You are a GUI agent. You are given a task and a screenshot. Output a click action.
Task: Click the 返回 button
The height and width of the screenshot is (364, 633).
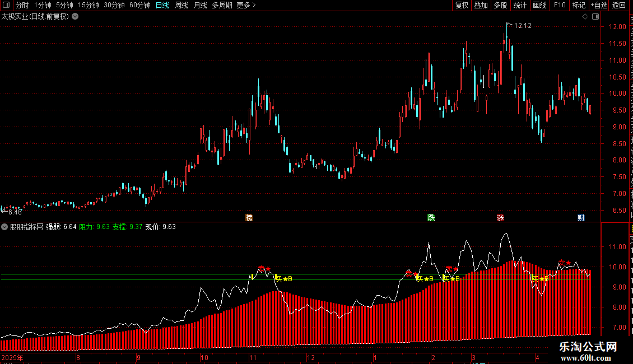[x=619, y=5]
